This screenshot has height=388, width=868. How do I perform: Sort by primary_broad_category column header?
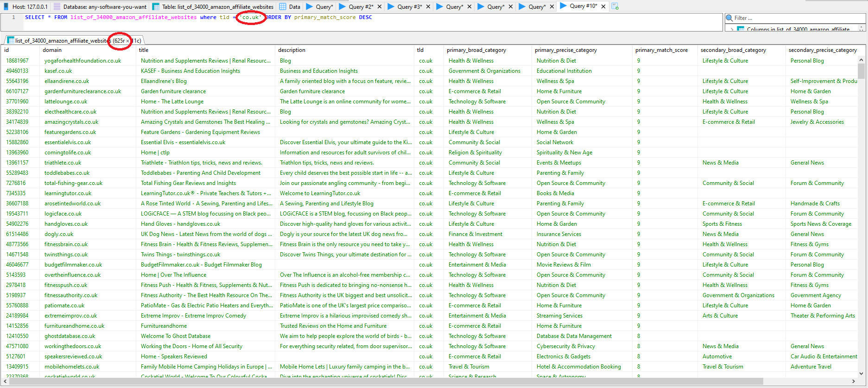click(488, 50)
